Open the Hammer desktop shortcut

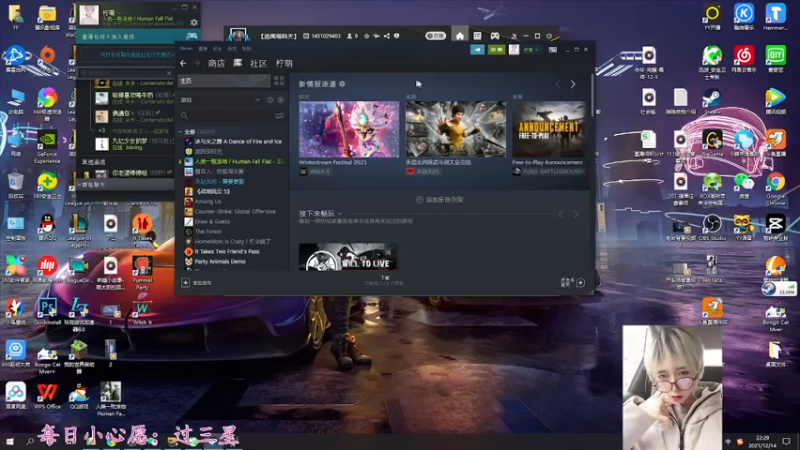tap(775, 17)
